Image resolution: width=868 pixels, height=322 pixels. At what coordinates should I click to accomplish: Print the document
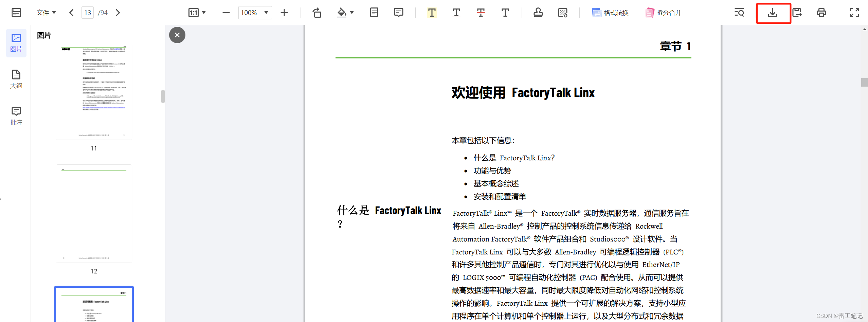click(821, 13)
